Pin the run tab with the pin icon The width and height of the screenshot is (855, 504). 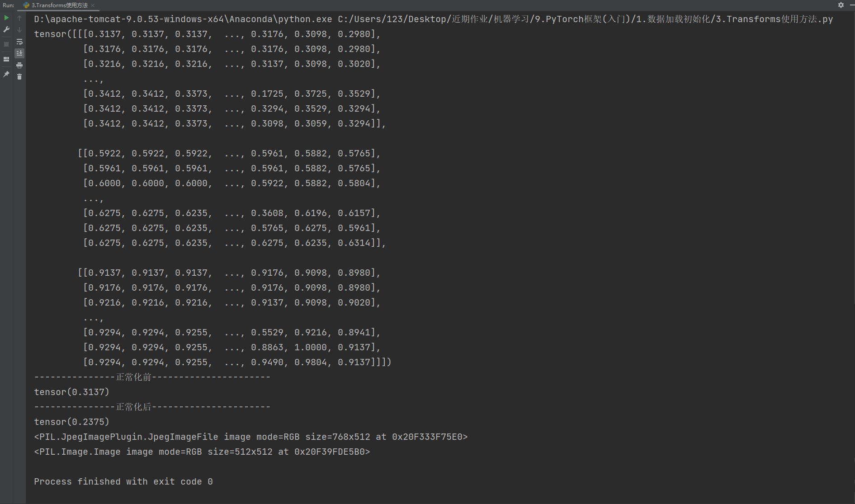[x=6, y=74]
